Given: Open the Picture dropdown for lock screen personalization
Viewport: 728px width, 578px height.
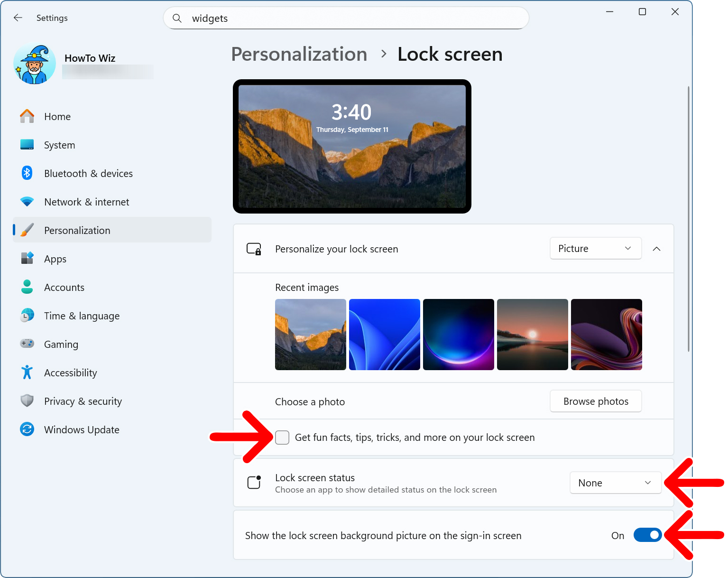Looking at the screenshot, I should point(595,248).
